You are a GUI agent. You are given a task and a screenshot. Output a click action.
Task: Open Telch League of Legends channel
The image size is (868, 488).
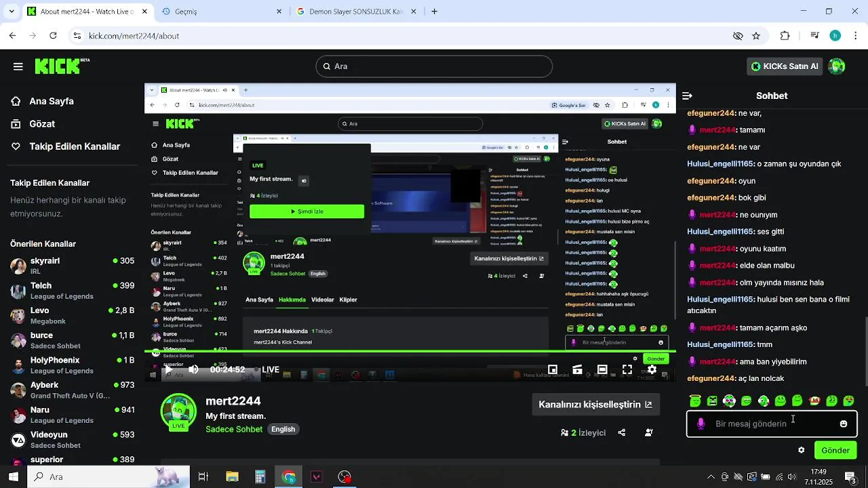click(72, 290)
